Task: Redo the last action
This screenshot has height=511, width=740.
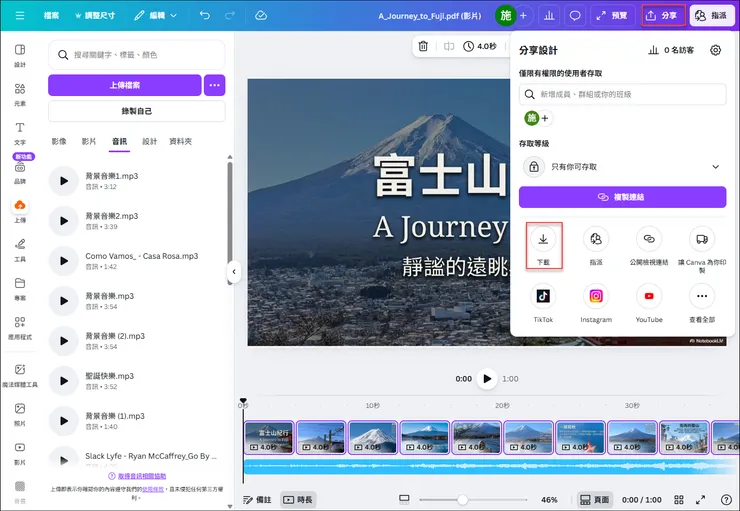Action: pos(230,16)
